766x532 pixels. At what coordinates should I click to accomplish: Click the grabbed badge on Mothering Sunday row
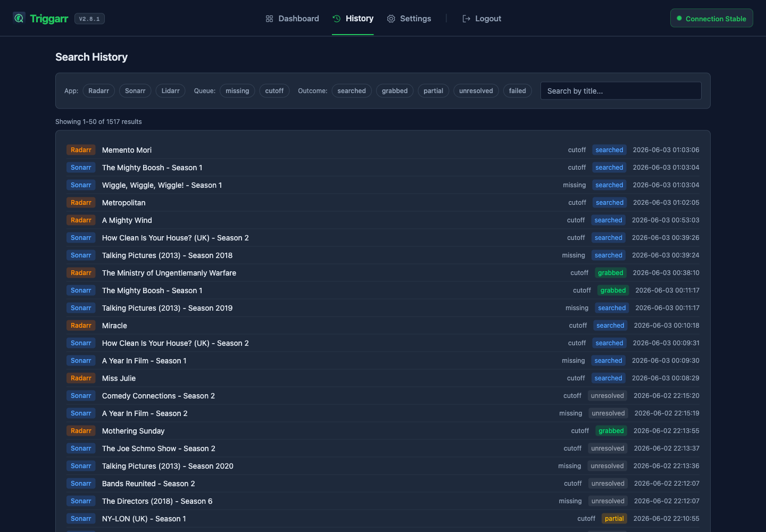pos(611,431)
